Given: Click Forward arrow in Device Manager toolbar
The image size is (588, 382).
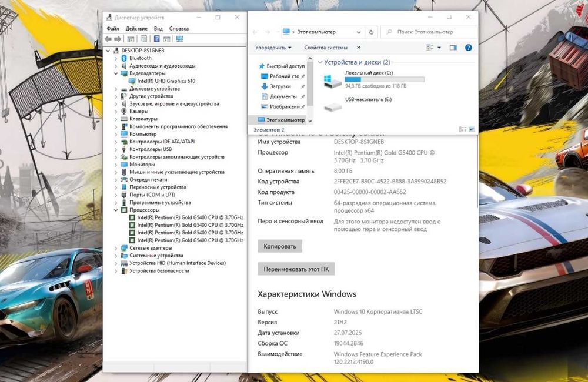Looking at the screenshot, I should (x=118, y=39).
